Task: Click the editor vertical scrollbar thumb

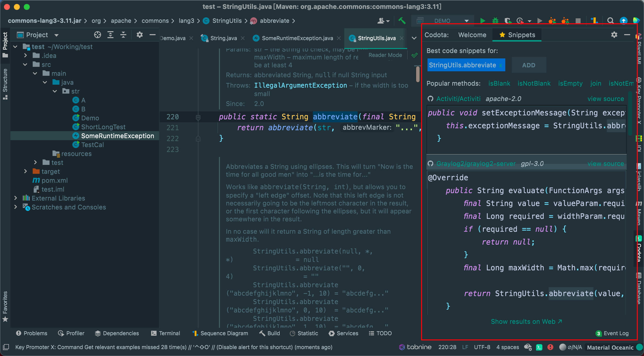Action: (x=418, y=74)
